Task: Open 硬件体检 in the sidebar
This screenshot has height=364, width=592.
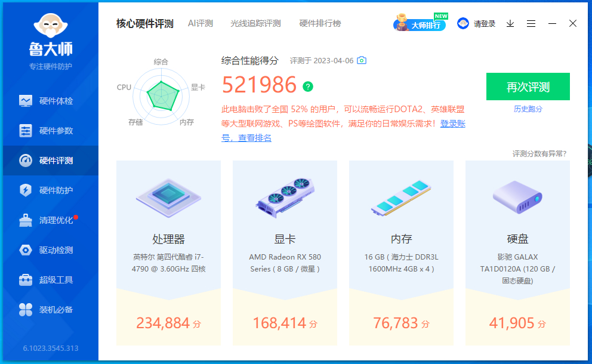Action: click(51, 101)
